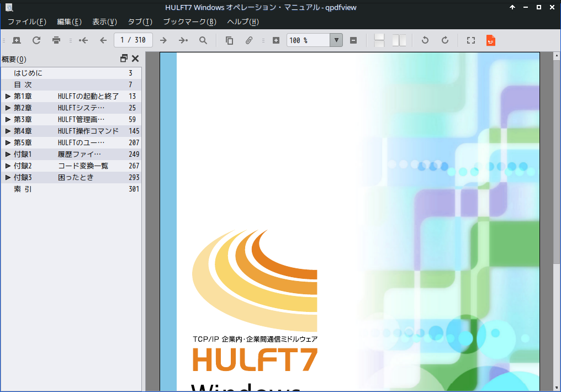Image resolution: width=561 pixels, height=392 pixels.
Task: Expand 第3章 outline entry
Action: pyautogui.click(x=8, y=119)
